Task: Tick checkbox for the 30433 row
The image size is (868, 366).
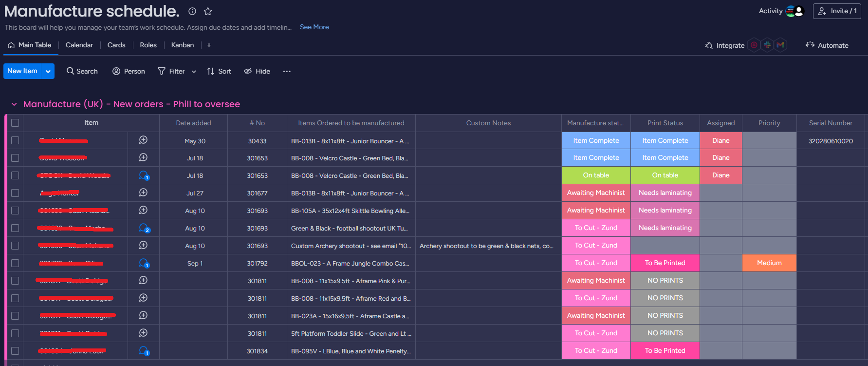Action: [15, 140]
